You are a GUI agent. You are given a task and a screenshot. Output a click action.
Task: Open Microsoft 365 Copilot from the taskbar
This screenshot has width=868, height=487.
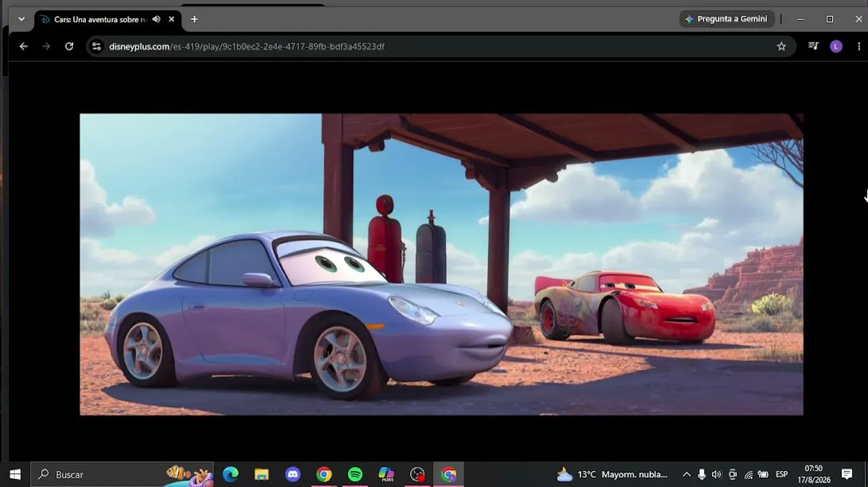pyautogui.click(x=386, y=474)
